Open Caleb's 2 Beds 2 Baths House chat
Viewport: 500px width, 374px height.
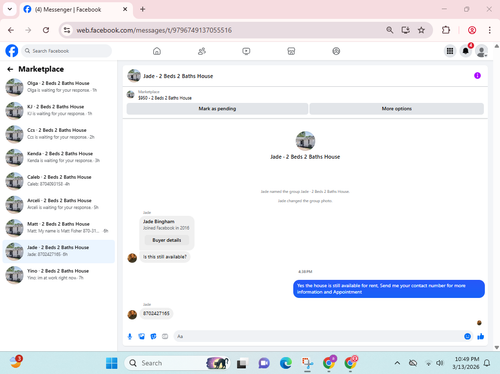tap(59, 180)
